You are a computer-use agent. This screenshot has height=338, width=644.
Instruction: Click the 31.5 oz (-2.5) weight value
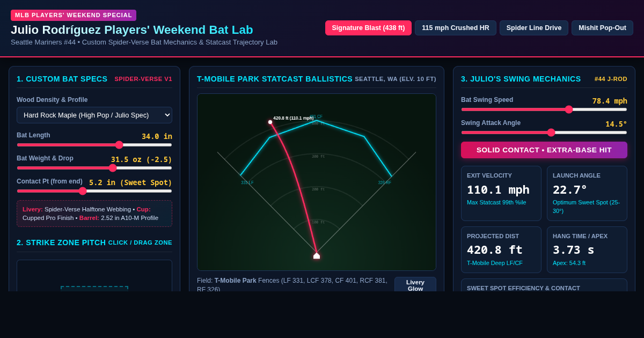pyautogui.click(x=142, y=159)
